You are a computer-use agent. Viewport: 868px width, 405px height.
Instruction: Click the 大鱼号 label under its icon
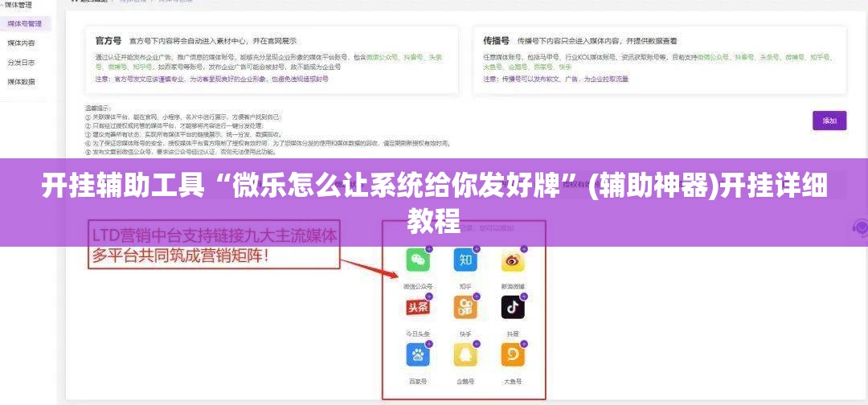pyautogui.click(x=513, y=381)
